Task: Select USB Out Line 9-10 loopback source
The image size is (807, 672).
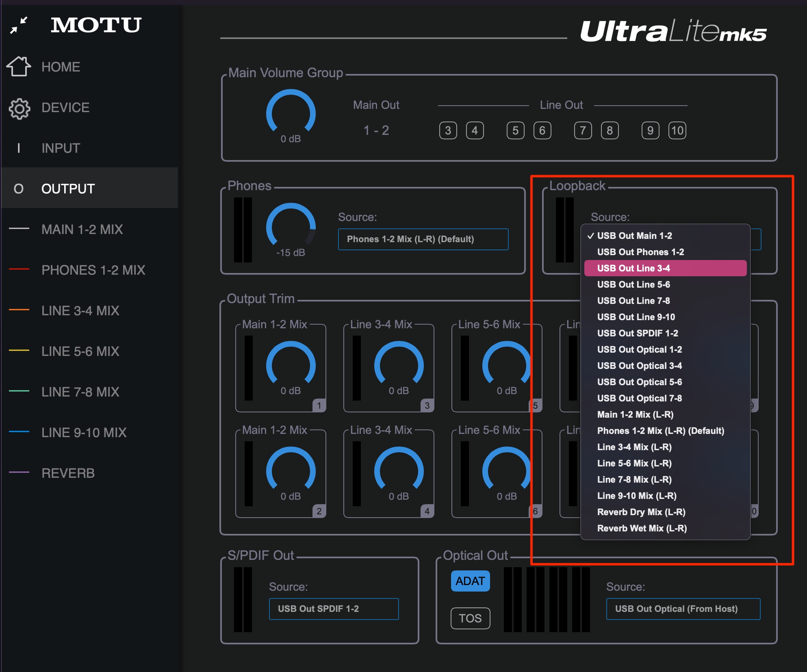Action: [x=666, y=317]
